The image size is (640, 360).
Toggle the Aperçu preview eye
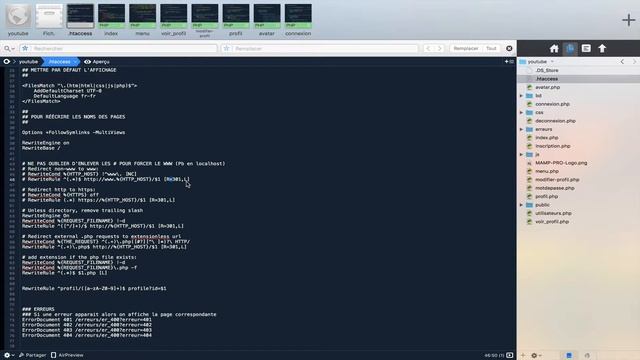97,62
